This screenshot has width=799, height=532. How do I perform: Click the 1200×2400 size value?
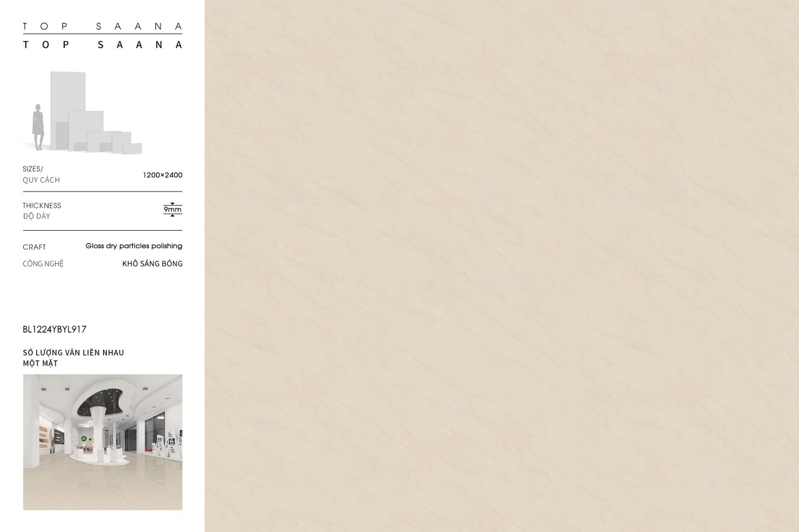coord(162,175)
